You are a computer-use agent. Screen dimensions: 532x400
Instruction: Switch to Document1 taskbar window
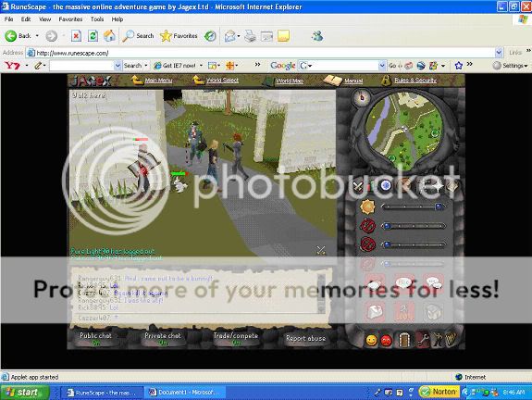184,393
